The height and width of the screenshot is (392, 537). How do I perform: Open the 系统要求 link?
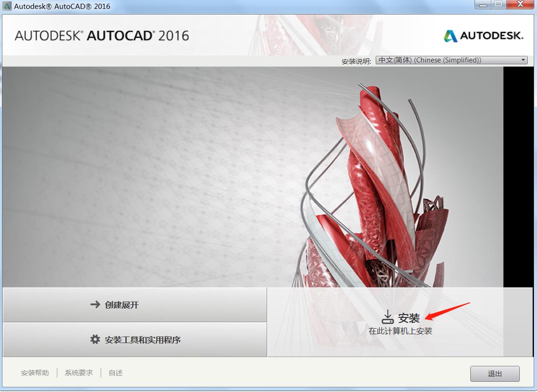click(79, 373)
